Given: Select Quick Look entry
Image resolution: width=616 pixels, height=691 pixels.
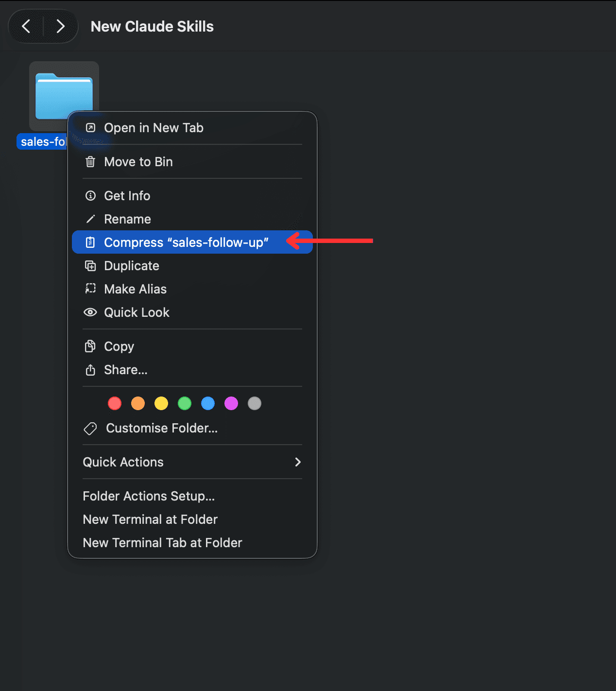Looking at the screenshot, I should click(192, 312).
